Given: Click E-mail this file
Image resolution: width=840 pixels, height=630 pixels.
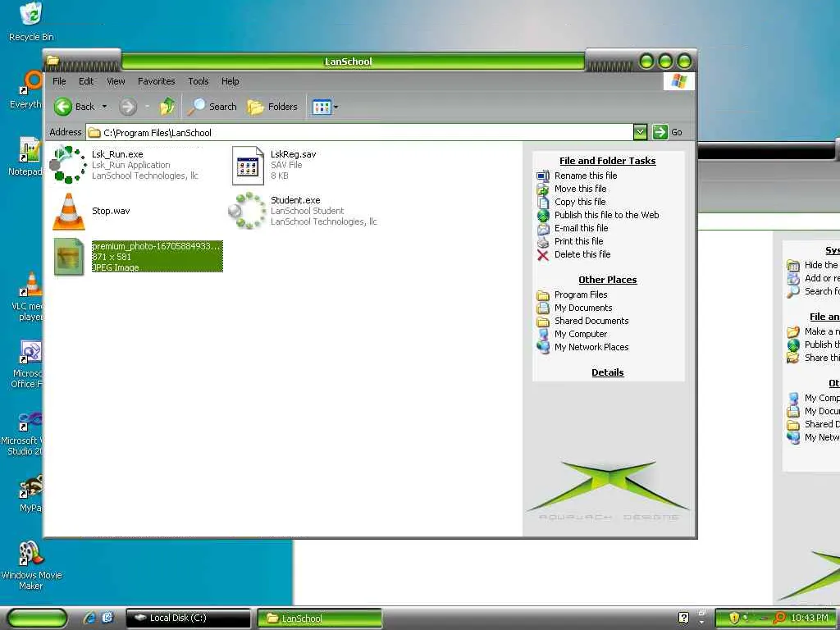Looking at the screenshot, I should pos(582,228).
